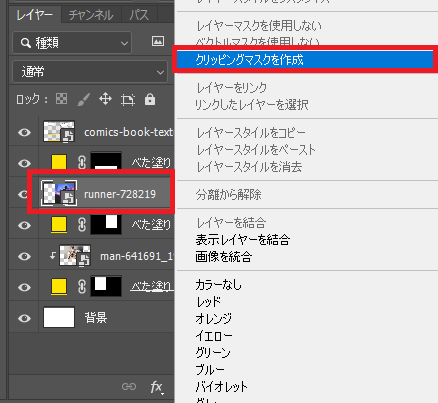Hide the man-641691 layer
Screen dimensions: 438x403
tap(24, 256)
